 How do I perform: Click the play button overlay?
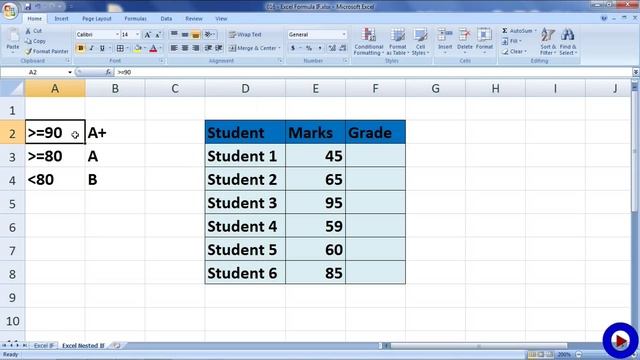click(x=620, y=340)
